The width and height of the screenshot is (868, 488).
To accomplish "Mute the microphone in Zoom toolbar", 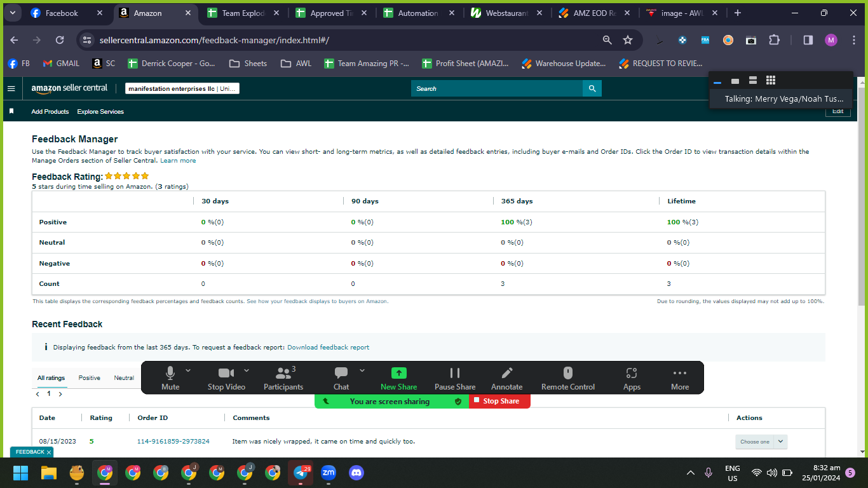I will (x=170, y=378).
